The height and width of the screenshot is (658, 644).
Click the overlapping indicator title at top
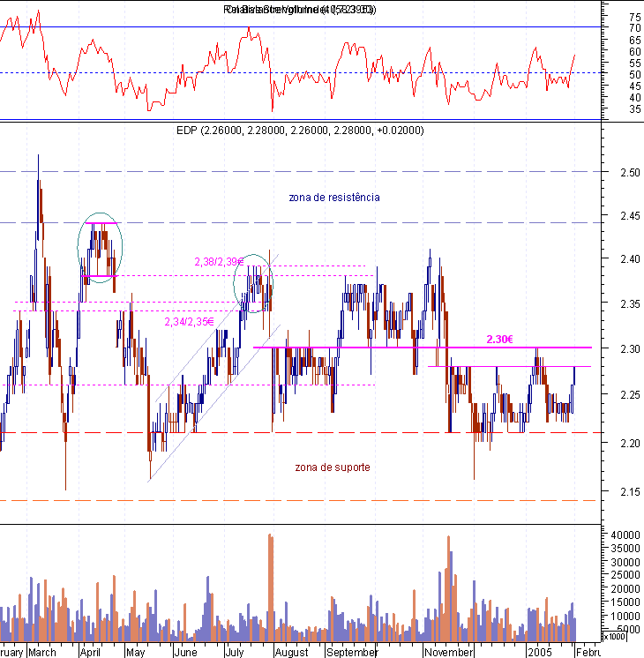tap(300, 9)
